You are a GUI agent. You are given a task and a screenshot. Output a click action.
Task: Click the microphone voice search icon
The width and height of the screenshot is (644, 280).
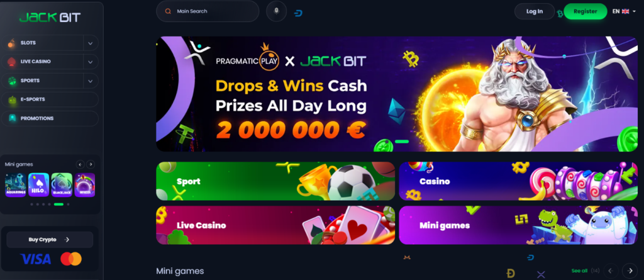[277, 11]
